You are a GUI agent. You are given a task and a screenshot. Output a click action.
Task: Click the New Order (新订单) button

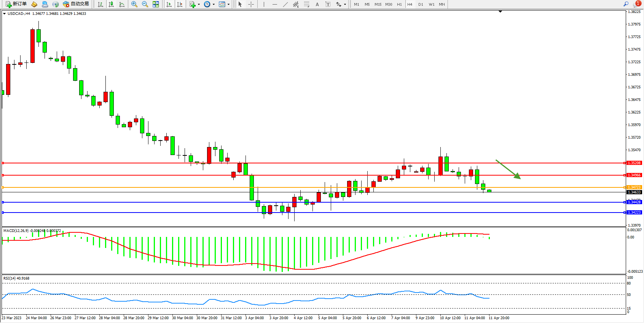point(16,4)
